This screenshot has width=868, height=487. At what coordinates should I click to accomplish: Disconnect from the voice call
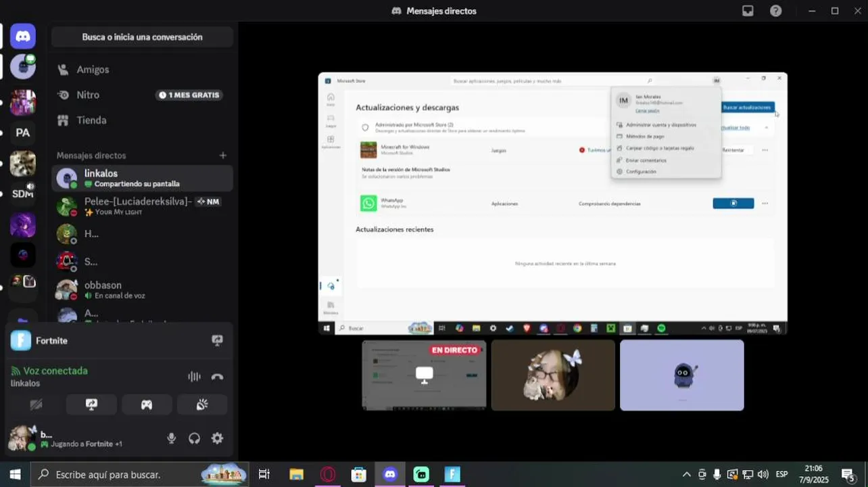coord(217,377)
